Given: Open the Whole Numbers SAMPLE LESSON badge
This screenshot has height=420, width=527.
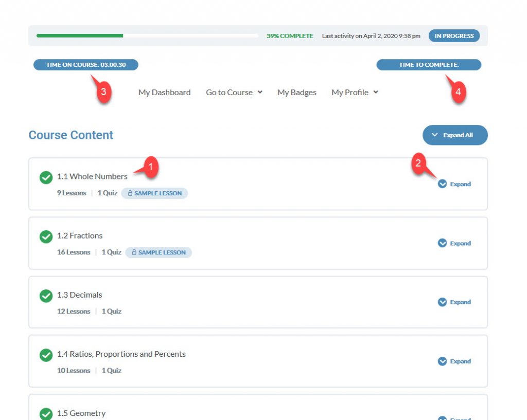Looking at the screenshot, I should (154, 193).
